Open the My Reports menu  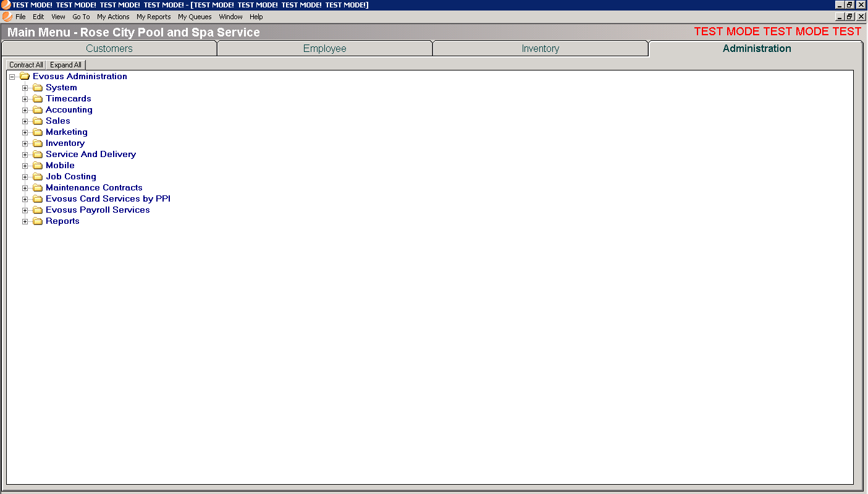point(154,17)
